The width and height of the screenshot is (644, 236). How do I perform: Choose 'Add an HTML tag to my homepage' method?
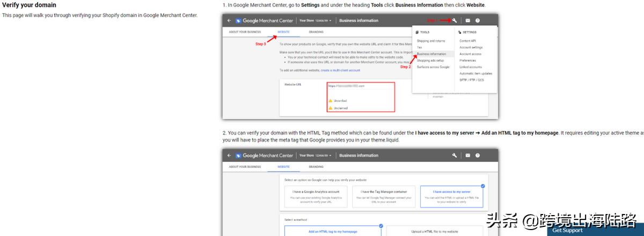pyautogui.click(x=333, y=231)
